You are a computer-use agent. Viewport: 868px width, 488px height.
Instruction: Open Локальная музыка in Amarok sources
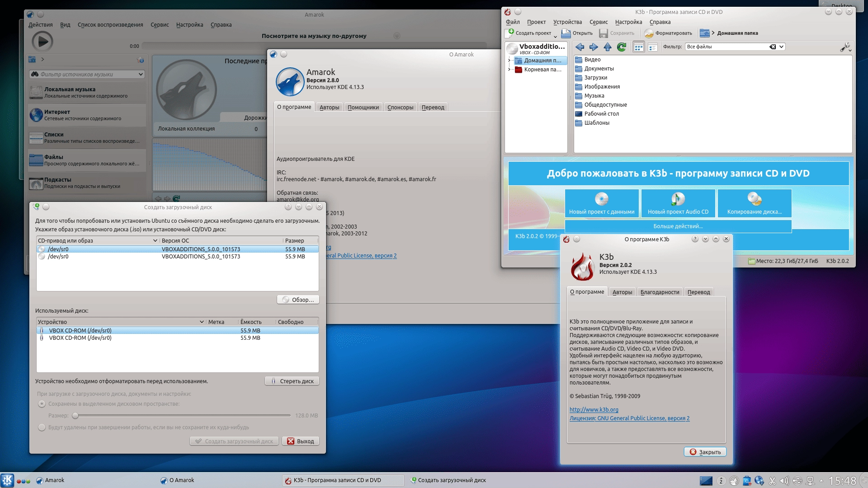pos(87,93)
